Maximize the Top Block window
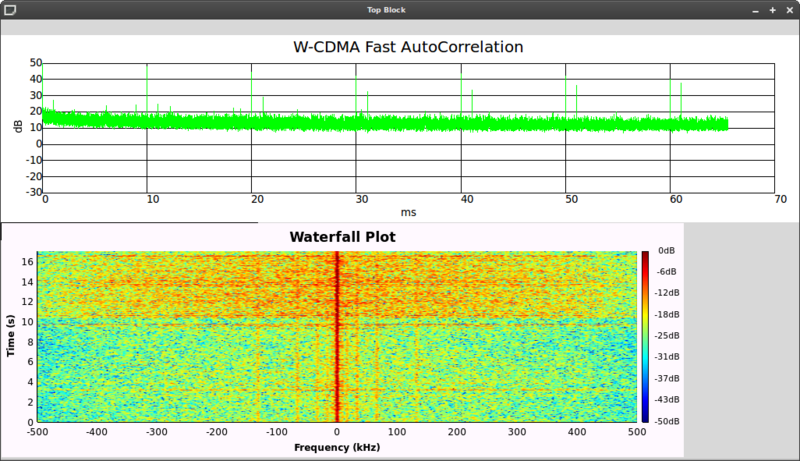Viewport: 800px width, 461px height. (773, 9)
